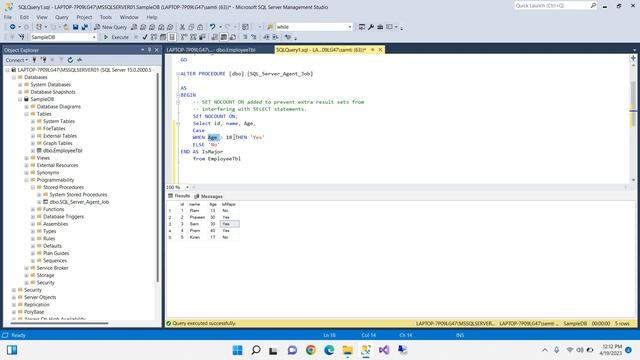The height and width of the screenshot is (360, 640).
Task: Collapse the Databases tree node
Action: 14,77
